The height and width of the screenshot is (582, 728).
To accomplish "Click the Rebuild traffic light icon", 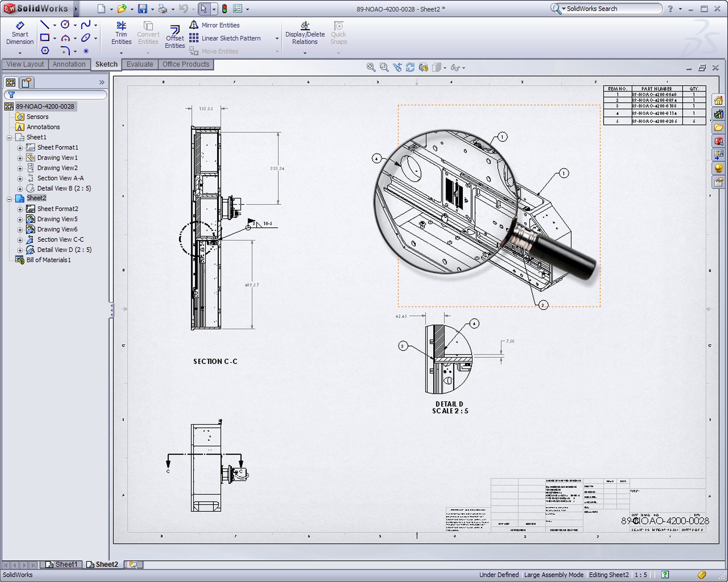I will pyautogui.click(x=224, y=9).
